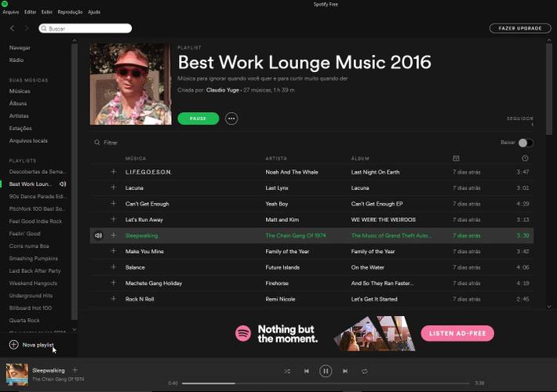Open Arquivos locais in sidebar
557x392 pixels.
pos(28,140)
